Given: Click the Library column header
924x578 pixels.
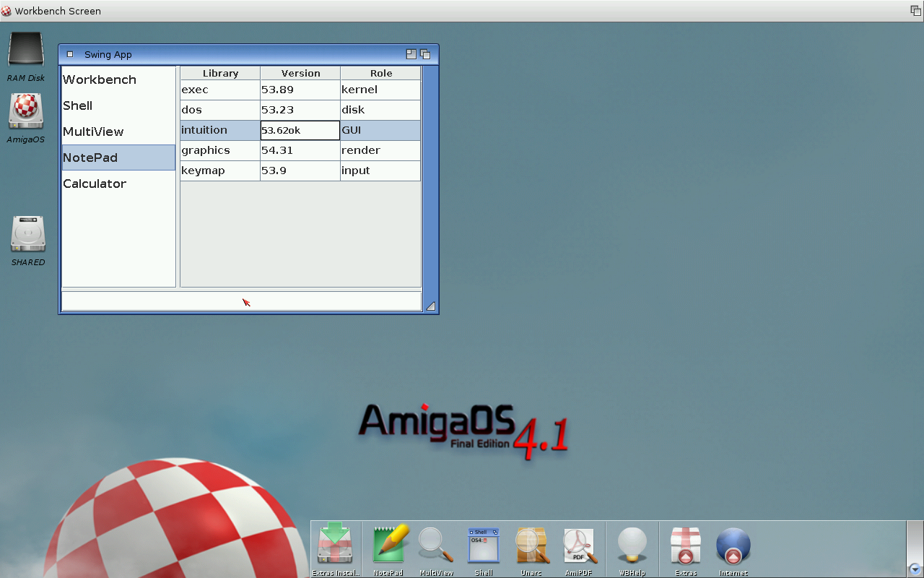Looking at the screenshot, I should [x=220, y=73].
